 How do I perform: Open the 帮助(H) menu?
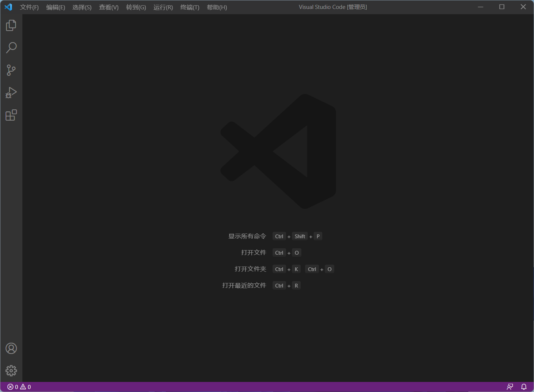coord(217,7)
